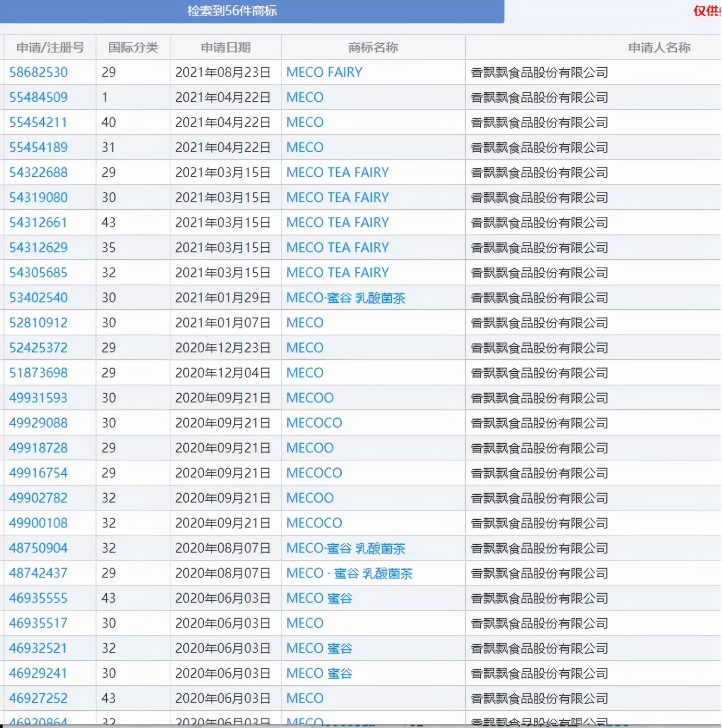Click the 申请日期 column header
The height and width of the screenshot is (728, 722).
[226, 47]
